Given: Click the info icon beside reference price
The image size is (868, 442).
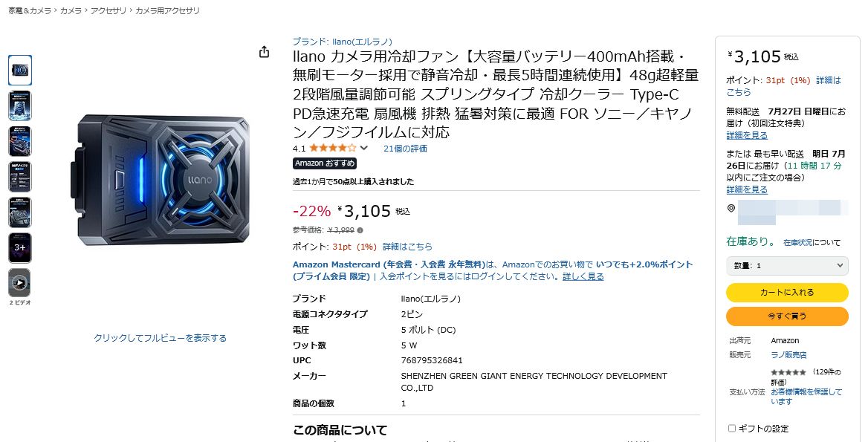Looking at the screenshot, I should click(x=360, y=230).
